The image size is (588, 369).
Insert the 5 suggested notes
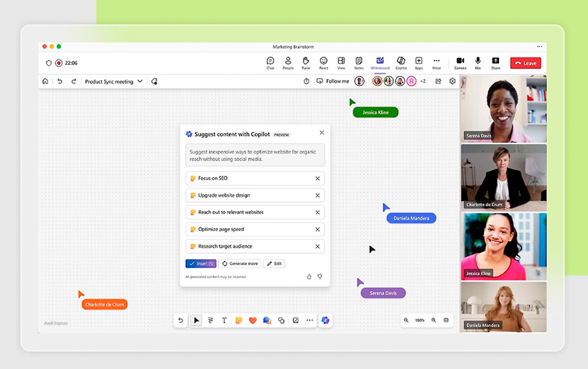pyautogui.click(x=201, y=264)
